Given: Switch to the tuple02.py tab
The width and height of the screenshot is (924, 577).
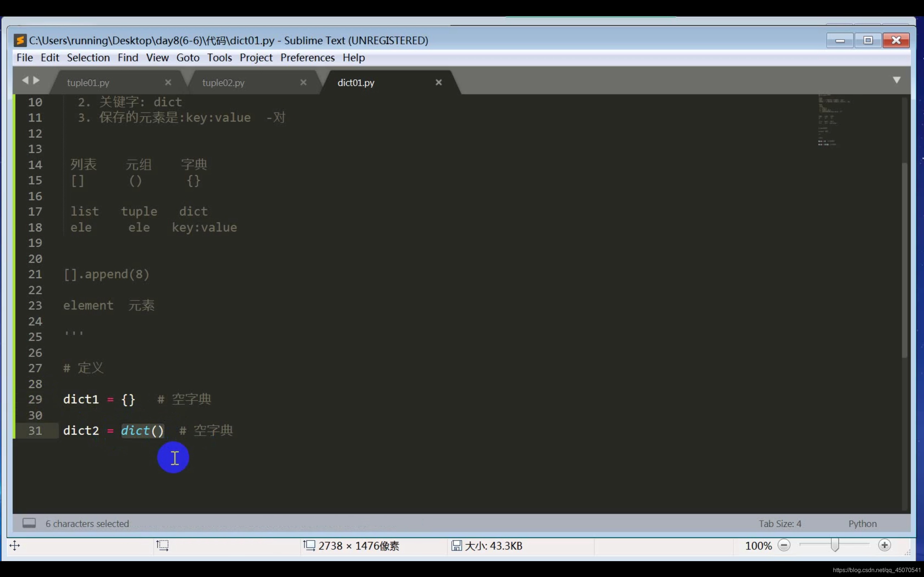Looking at the screenshot, I should pyautogui.click(x=223, y=83).
